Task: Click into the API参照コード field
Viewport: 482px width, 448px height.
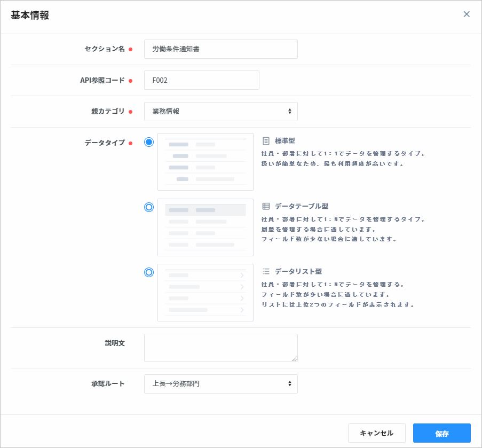Action: 201,80
